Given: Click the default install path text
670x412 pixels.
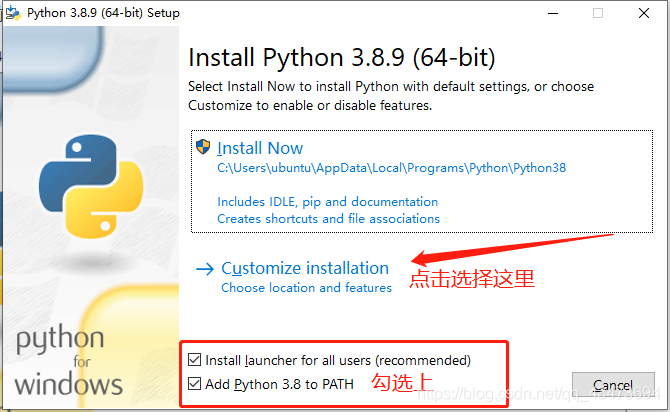Looking at the screenshot, I should tap(391, 168).
